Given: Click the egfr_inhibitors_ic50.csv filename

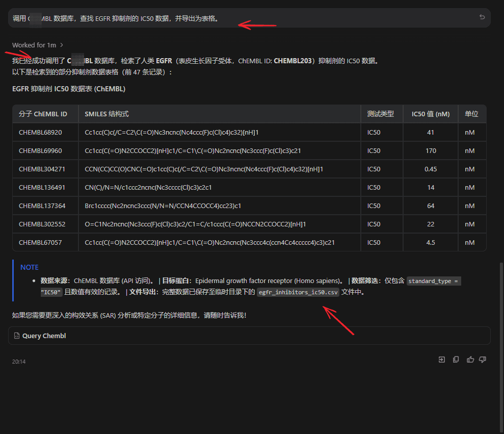Looking at the screenshot, I should click(298, 292).
